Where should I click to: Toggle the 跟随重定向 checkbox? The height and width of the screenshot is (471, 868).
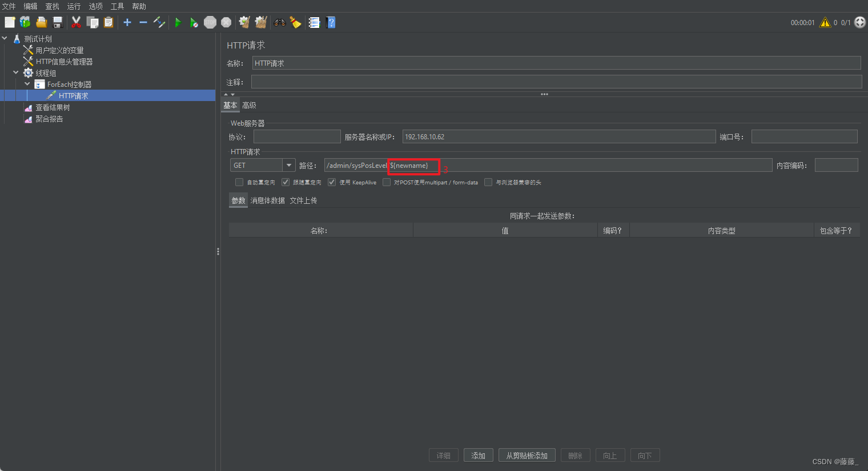click(286, 182)
